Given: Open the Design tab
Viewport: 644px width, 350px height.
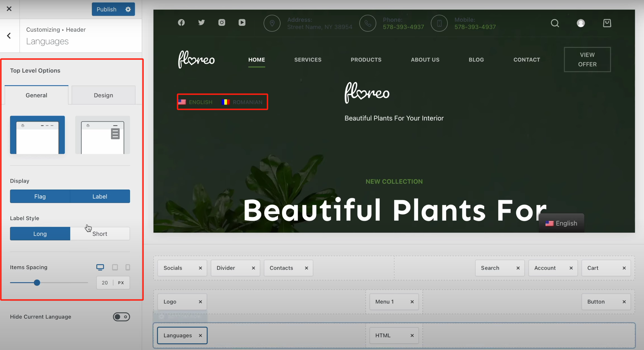Looking at the screenshot, I should click(103, 95).
